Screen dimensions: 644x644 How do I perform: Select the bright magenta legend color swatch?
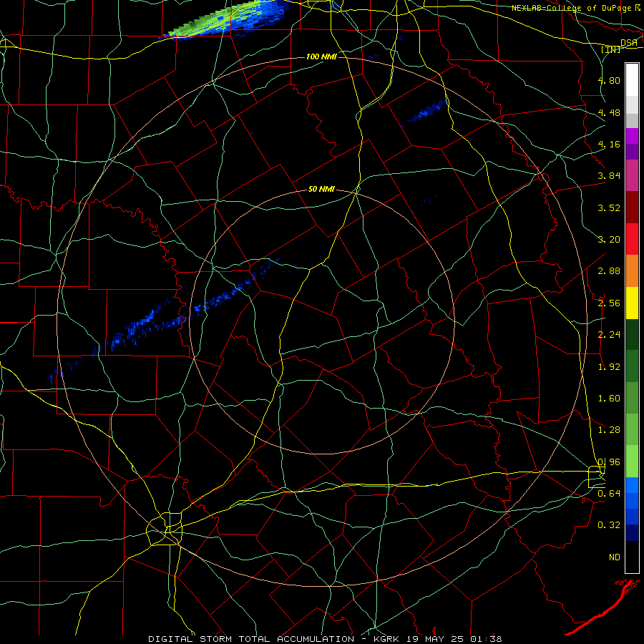click(x=632, y=136)
